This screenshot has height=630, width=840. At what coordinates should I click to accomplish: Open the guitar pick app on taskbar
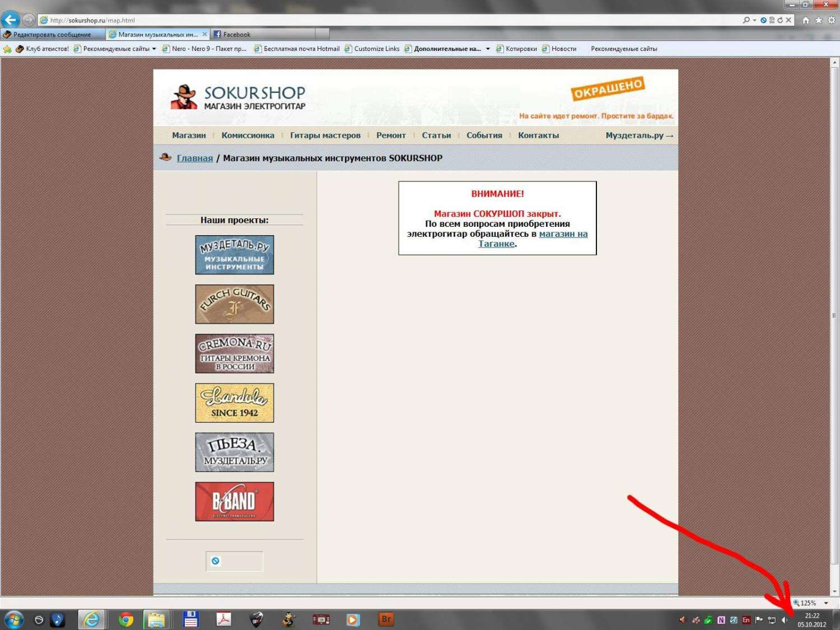[x=256, y=619]
